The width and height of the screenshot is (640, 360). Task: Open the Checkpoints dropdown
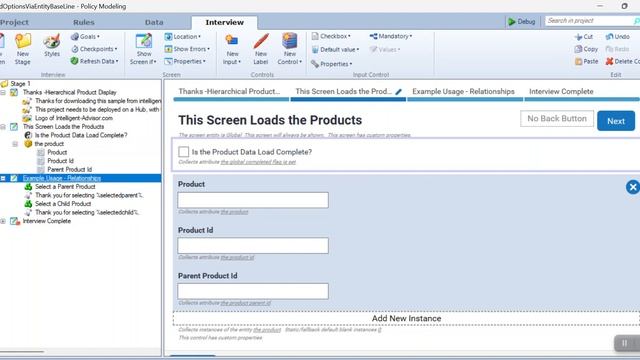(x=94, y=49)
